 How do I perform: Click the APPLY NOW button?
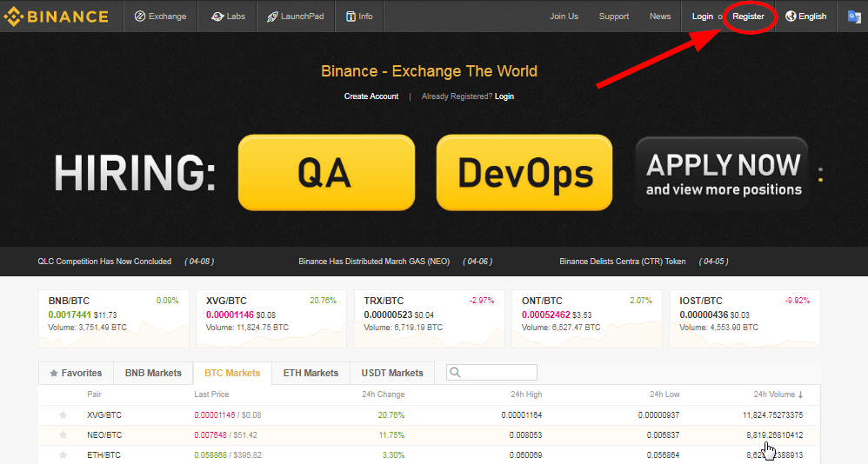tap(722, 174)
